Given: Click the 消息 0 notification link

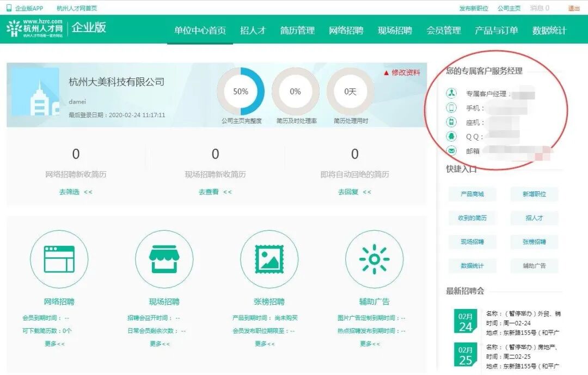Looking at the screenshot, I should (540, 8).
